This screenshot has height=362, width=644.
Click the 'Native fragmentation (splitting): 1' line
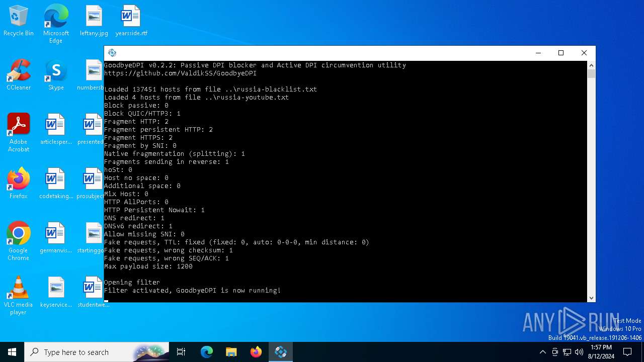pos(175,154)
